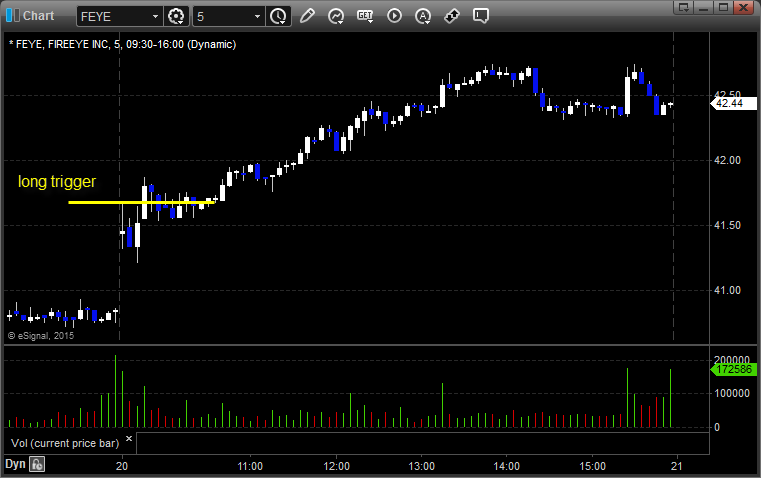Click the 11:00 time axis label
Image resolution: width=761 pixels, height=478 pixels.
pyautogui.click(x=250, y=466)
